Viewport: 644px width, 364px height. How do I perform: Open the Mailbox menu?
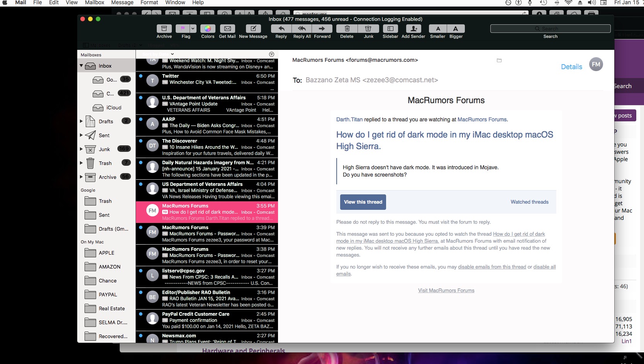(95, 2)
